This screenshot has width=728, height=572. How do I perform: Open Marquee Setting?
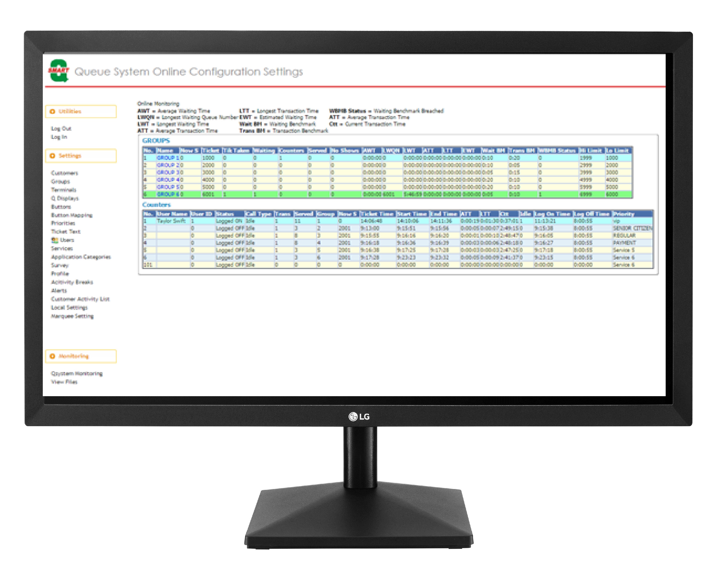(x=72, y=316)
